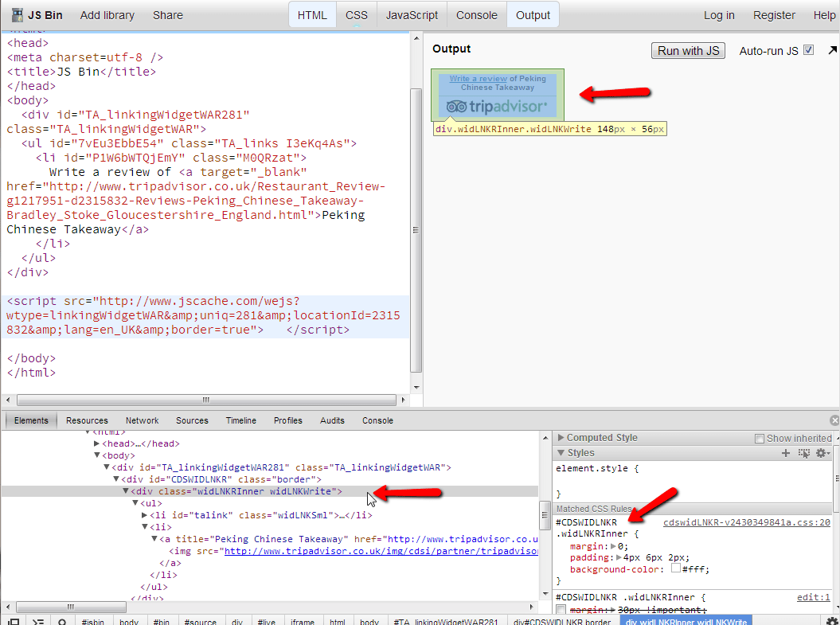Collapse the TA_linkingWidgetWAR281 div node
The height and width of the screenshot is (625, 840).
click(107, 467)
